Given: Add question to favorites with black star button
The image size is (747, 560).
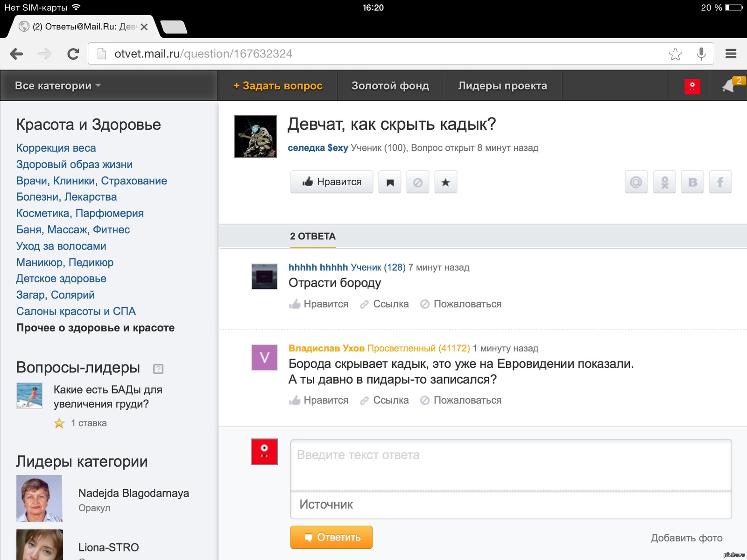Looking at the screenshot, I should [x=445, y=182].
